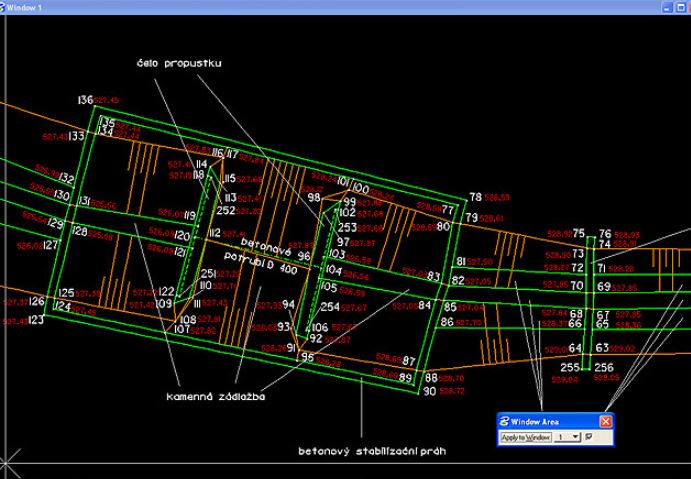Click survey point number 256
Image resolution: width=691 pixels, height=479 pixels.
coord(604,367)
